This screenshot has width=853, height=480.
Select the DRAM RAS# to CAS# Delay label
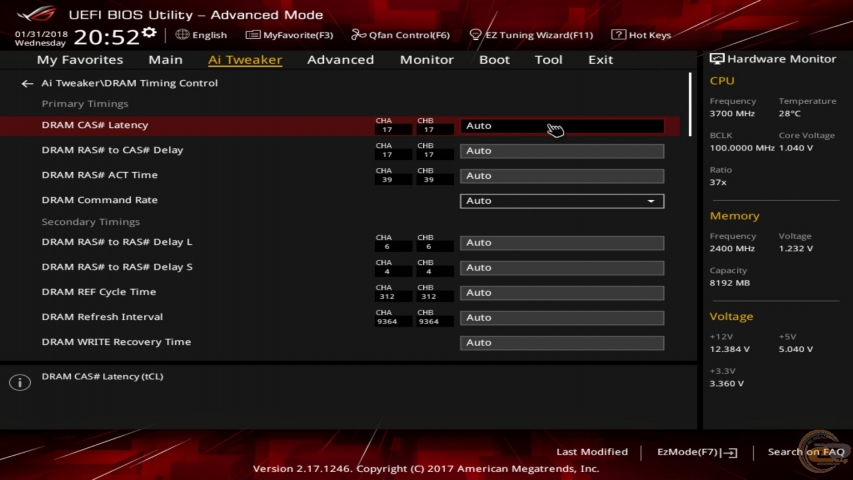112,150
